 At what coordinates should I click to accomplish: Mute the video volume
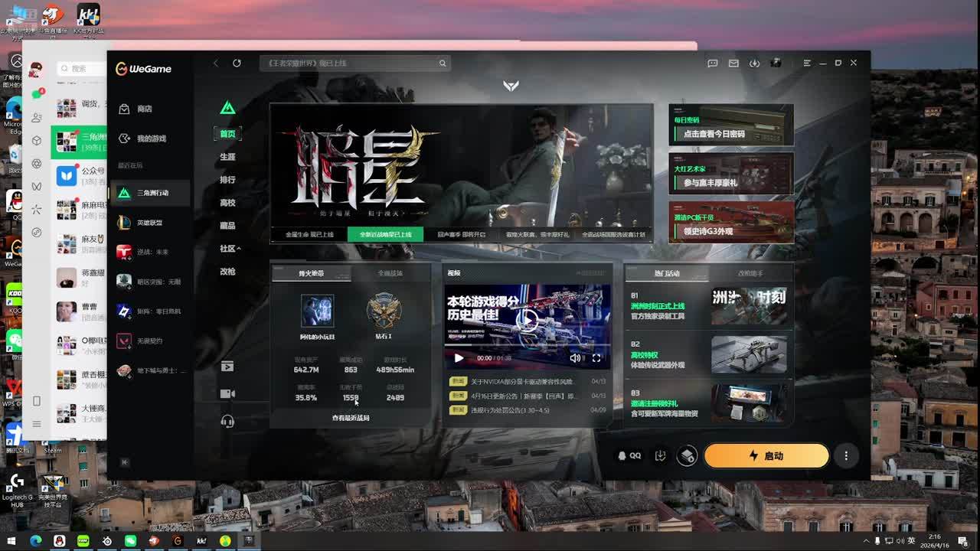(575, 358)
